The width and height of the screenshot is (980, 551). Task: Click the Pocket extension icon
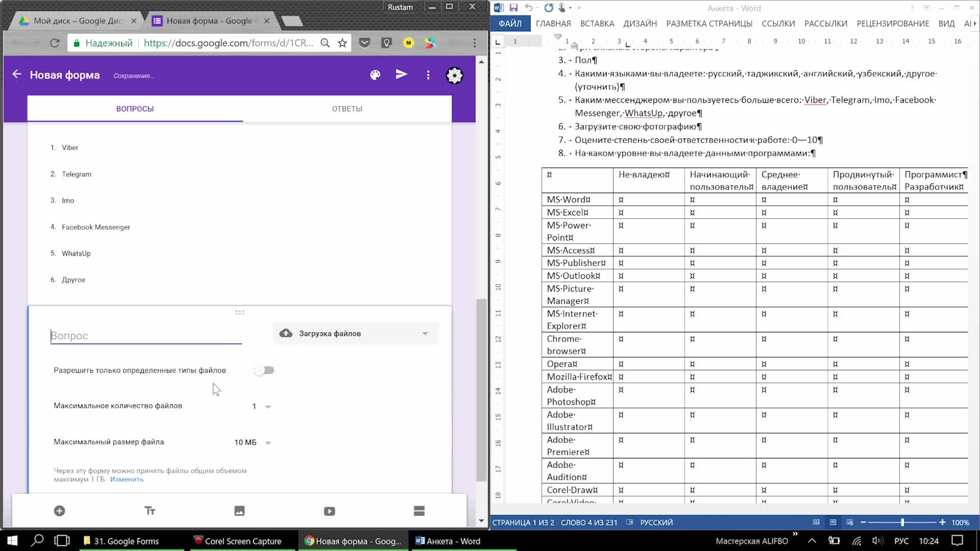(364, 43)
